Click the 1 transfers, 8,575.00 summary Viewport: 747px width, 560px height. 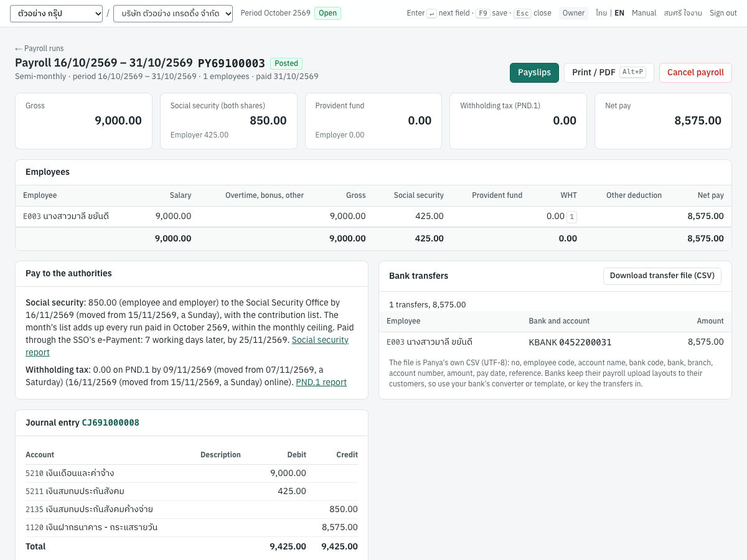click(x=427, y=305)
